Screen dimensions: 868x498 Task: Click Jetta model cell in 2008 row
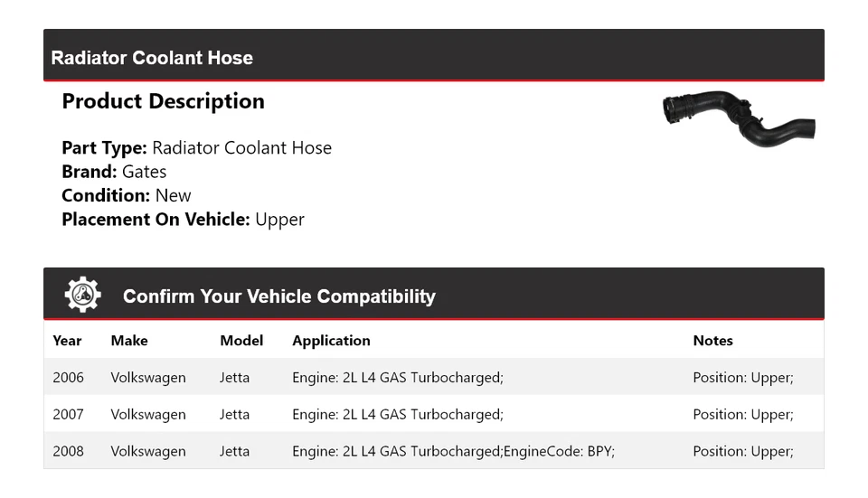(x=234, y=452)
